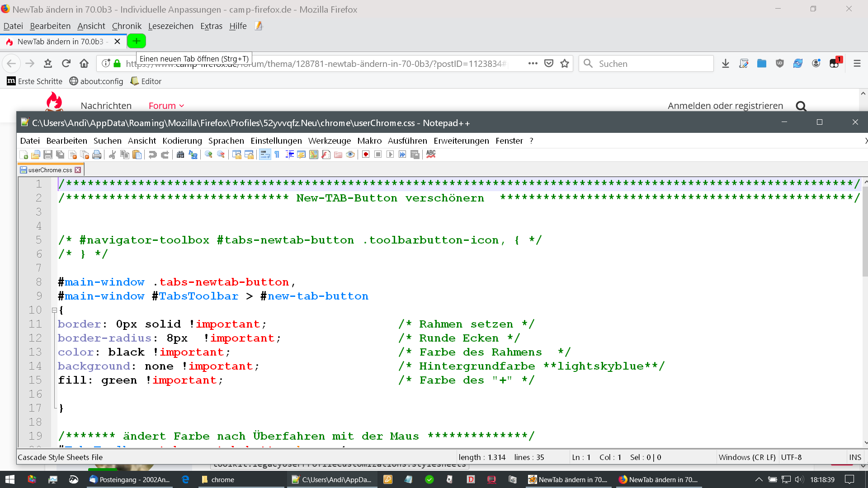Image resolution: width=868 pixels, height=488 pixels.
Task: Open the Firefox hamburger application menu
Action: (857, 64)
